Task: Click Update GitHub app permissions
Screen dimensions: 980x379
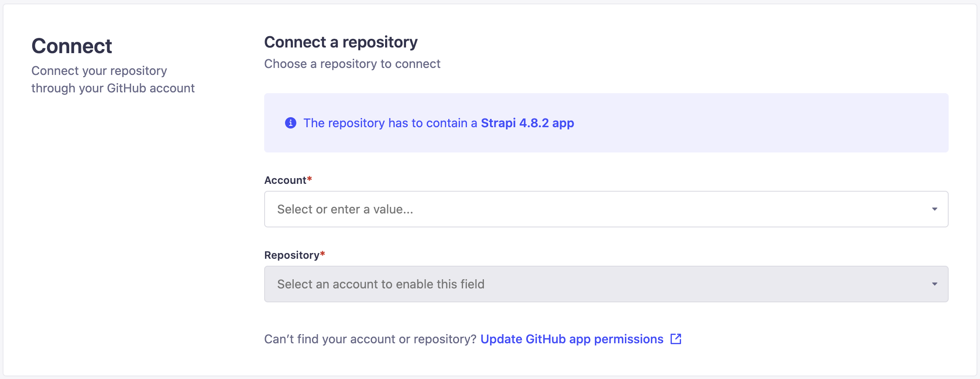Action: tap(571, 339)
